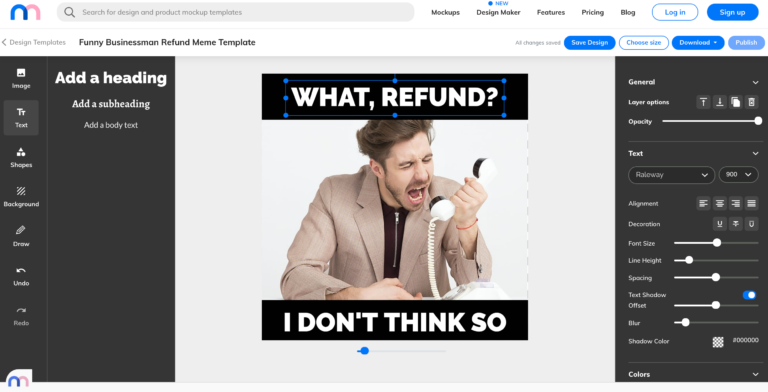This screenshot has width=768, height=392.
Task: Click the #000000 shadow color value
Action: pos(745,340)
